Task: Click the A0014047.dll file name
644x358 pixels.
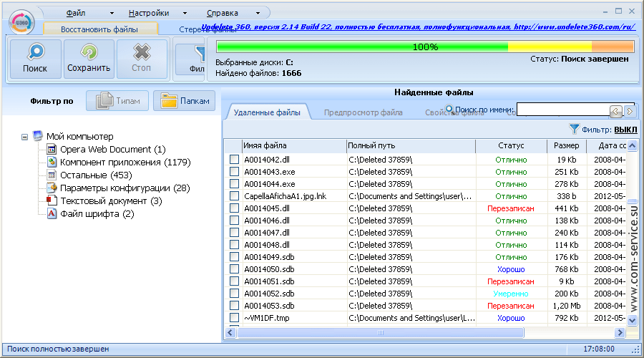Action: 267,233
